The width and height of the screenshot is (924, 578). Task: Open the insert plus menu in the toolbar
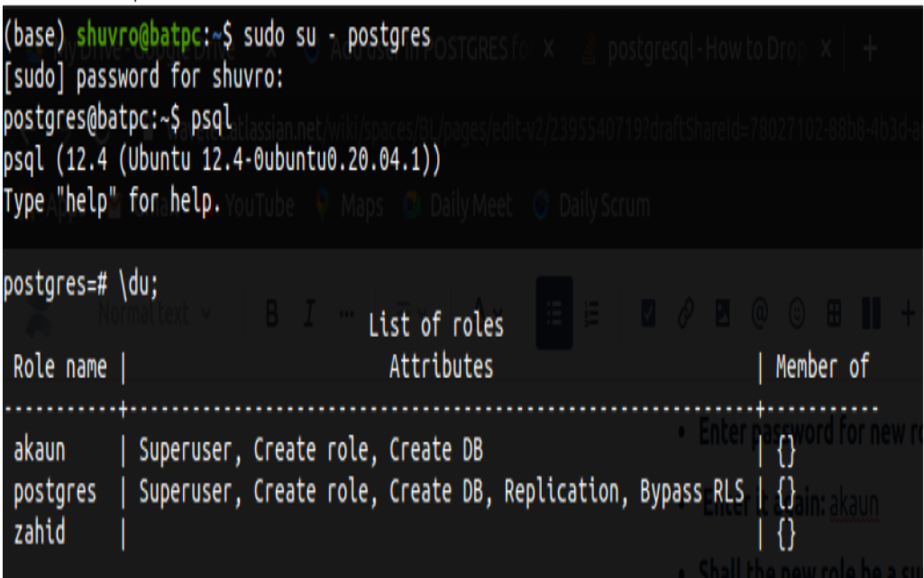[908, 314]
